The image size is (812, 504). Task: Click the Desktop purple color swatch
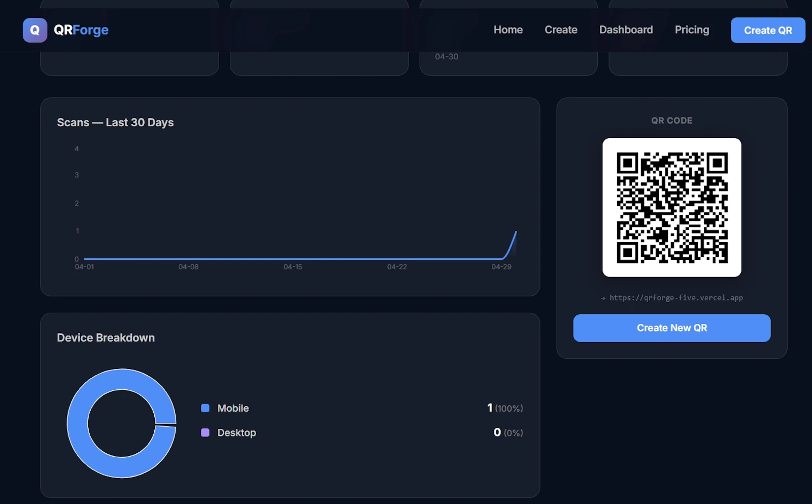click(205, 432)
